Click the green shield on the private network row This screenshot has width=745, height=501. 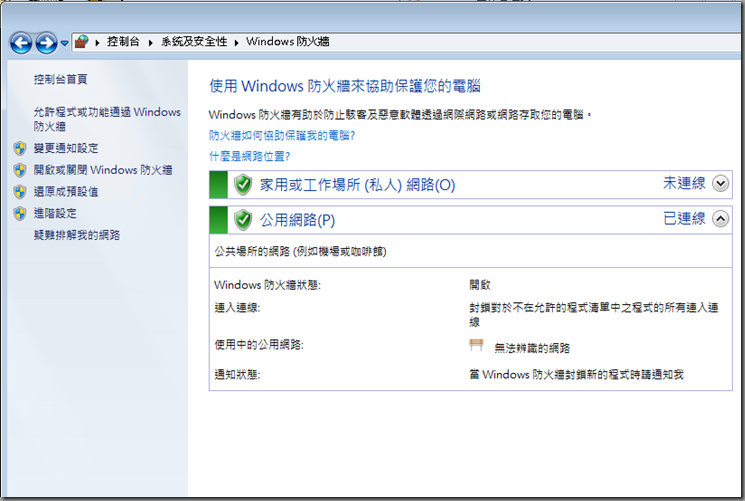tap(243, 184)
